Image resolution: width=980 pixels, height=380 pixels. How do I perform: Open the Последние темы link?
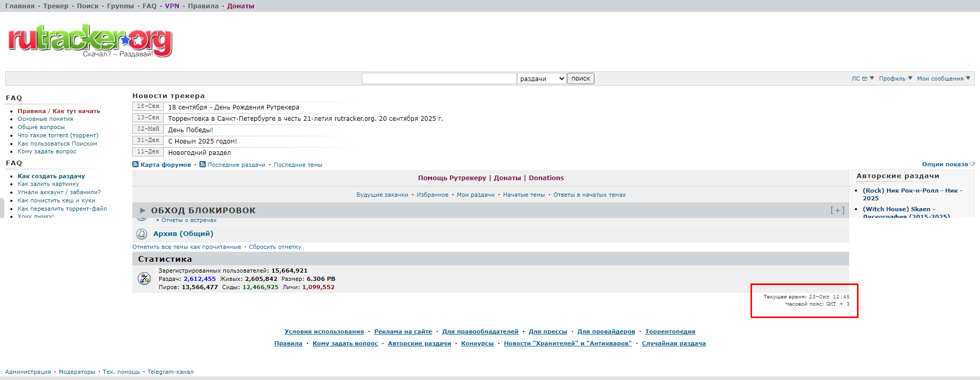coord(298,165)
